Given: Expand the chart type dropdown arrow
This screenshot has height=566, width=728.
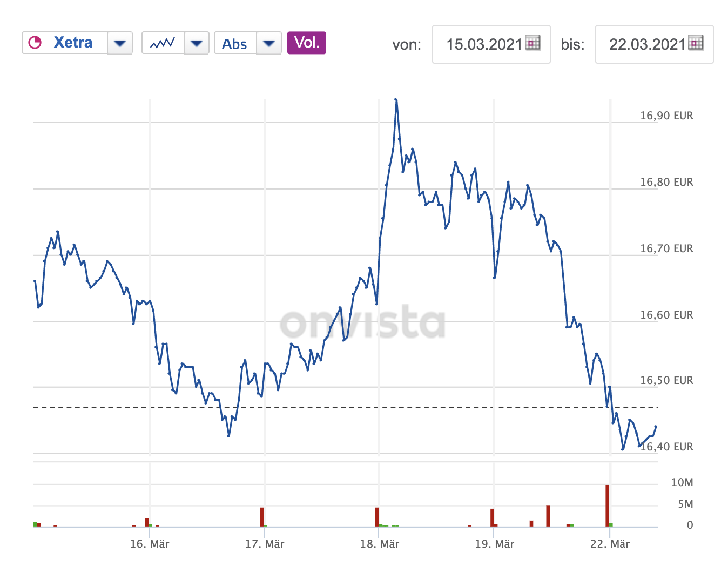Looking at the screenshot, I should pos(197,43).
